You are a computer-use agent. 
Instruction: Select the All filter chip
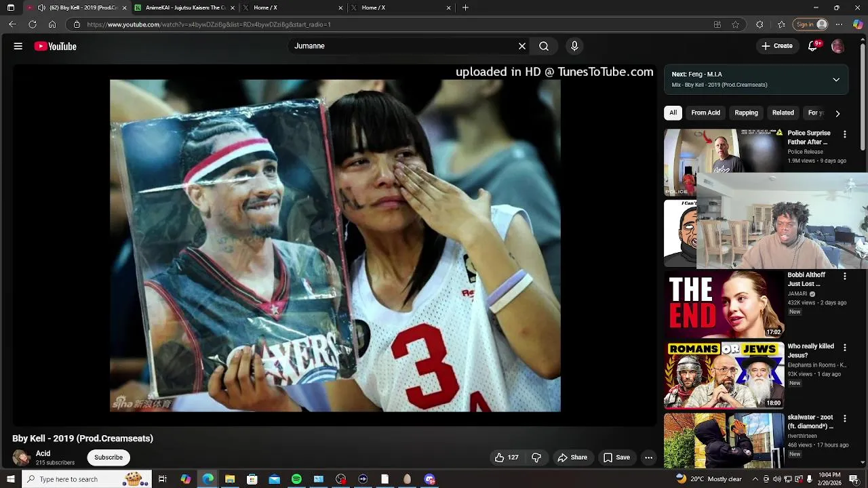click(673, 113)
